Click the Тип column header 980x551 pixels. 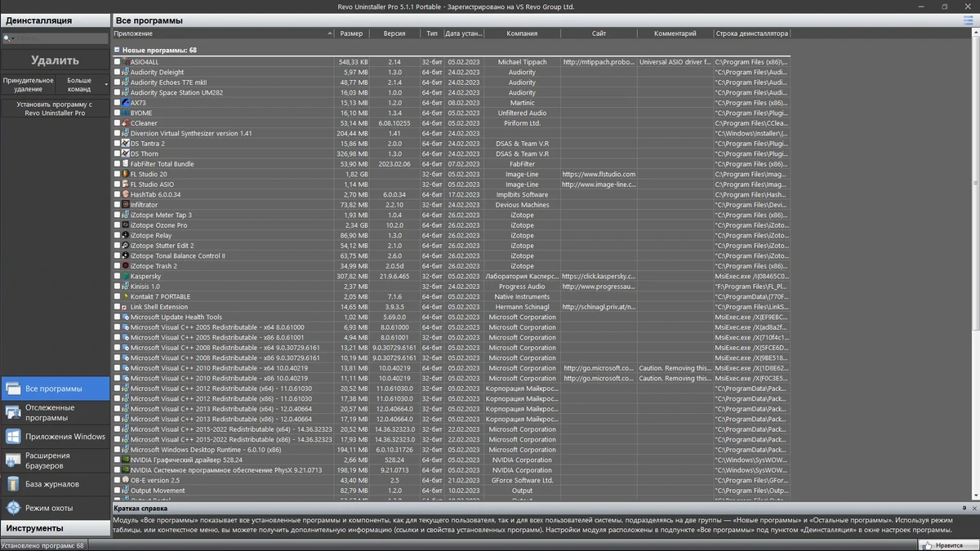click(x=431, y=33)
